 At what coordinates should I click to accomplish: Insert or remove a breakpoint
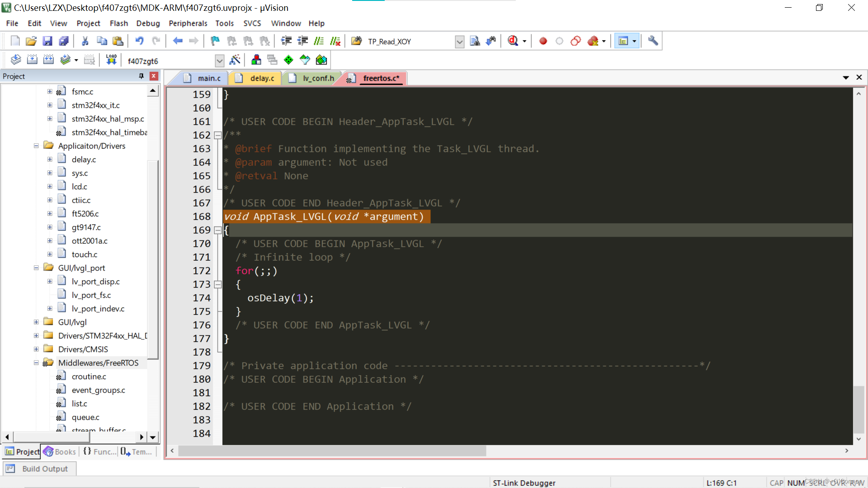[x=543, y=41]
